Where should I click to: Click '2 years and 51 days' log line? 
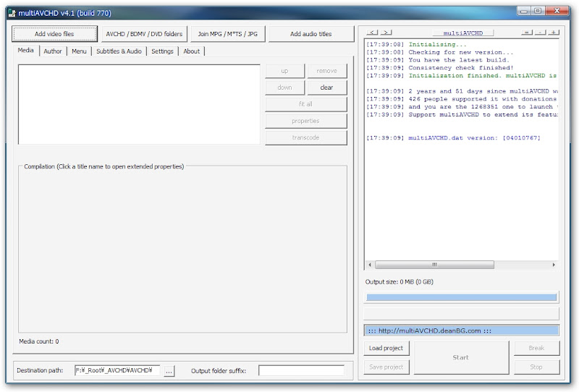pyautogui.click(x=462, y=91)
